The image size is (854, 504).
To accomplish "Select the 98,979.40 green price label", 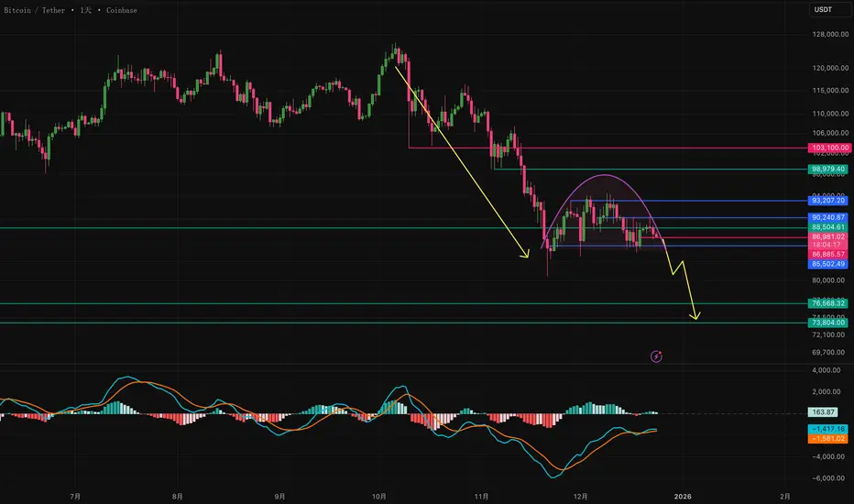I will (x=827, y=169).
